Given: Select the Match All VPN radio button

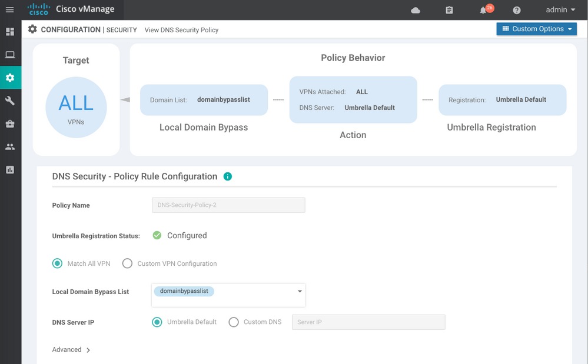Looking at the screenshot, I should pyautogui.click(x=57, y=263).
